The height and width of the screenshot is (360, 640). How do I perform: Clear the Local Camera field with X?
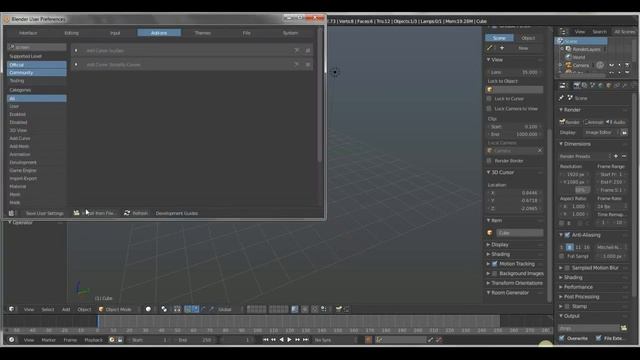(540, 151)
